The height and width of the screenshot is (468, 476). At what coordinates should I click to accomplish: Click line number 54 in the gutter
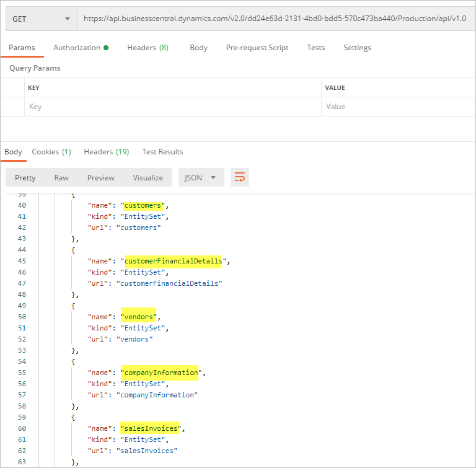[22, 362]
